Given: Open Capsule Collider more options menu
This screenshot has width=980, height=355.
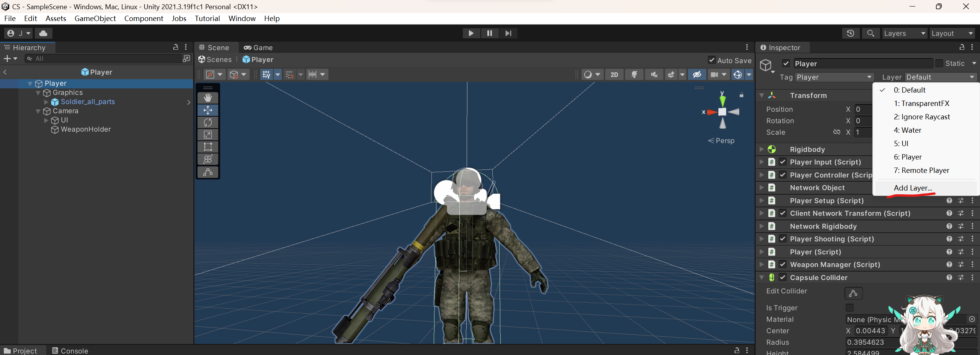Looking at the screenshot, I should [972, 277].
